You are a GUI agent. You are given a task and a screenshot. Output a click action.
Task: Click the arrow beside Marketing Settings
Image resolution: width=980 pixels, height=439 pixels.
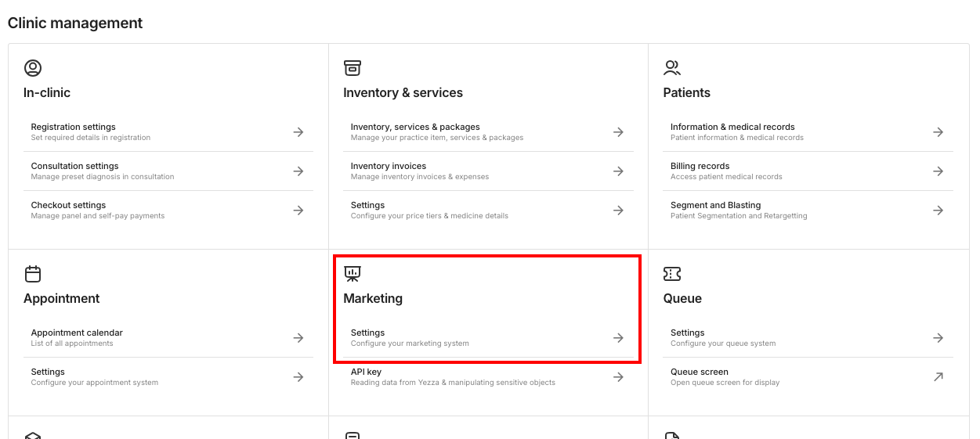[618, 338]
